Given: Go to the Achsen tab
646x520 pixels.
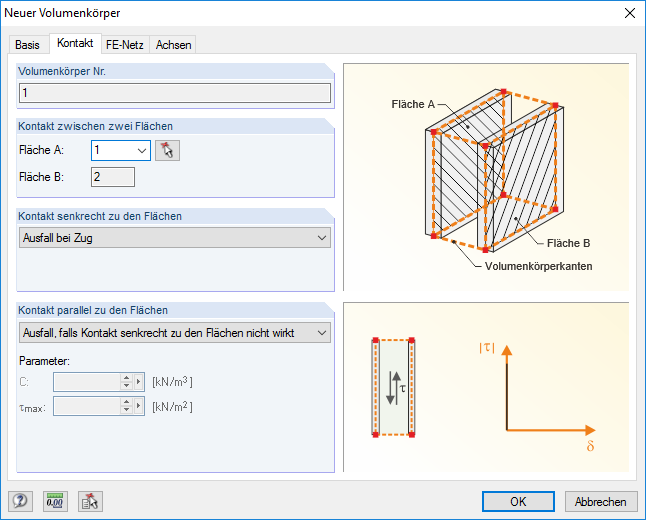Looking at the screenshot, I should (x=173, y=45).
